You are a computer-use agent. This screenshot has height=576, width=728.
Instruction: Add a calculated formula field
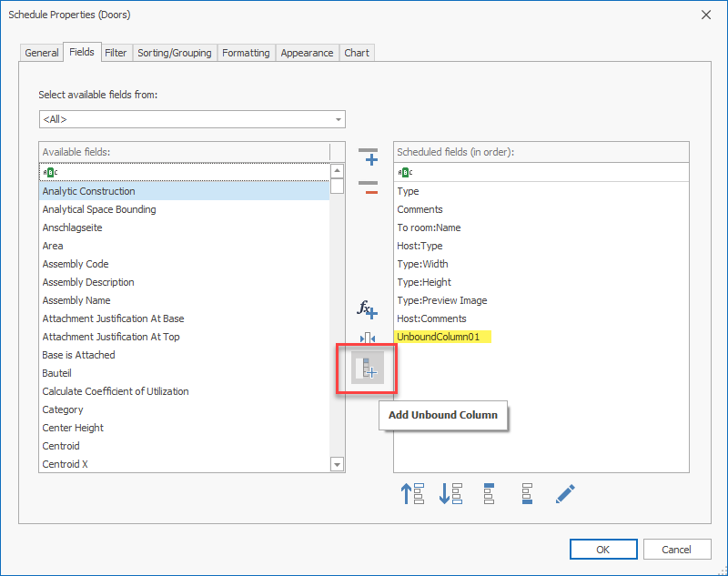[368, 309]
